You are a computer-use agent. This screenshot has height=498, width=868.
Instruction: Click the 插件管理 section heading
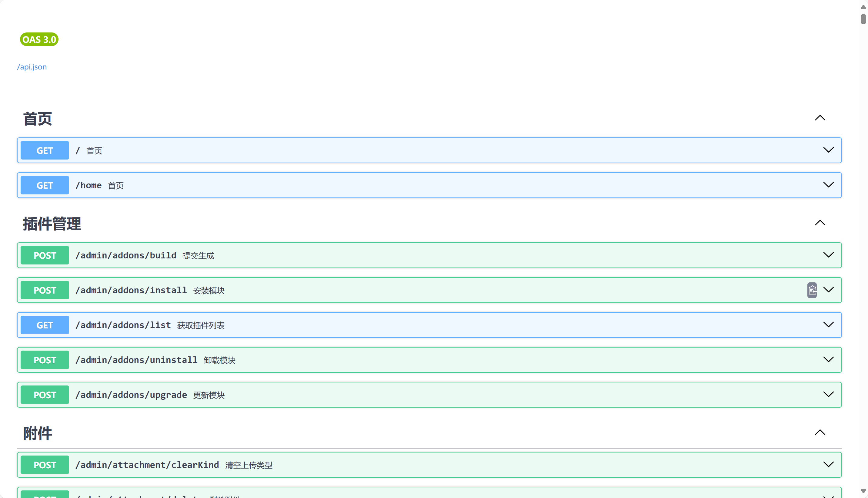click(x=52, y=224)
